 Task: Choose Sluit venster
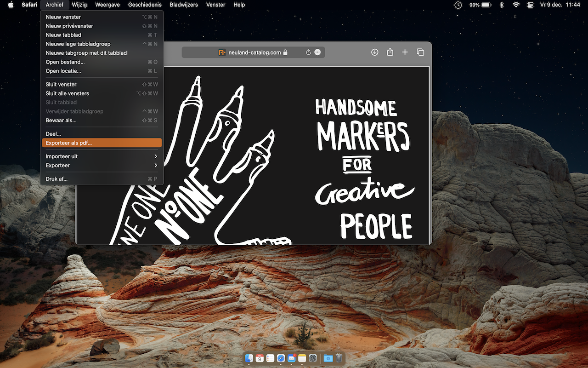[x=102, y=85]
